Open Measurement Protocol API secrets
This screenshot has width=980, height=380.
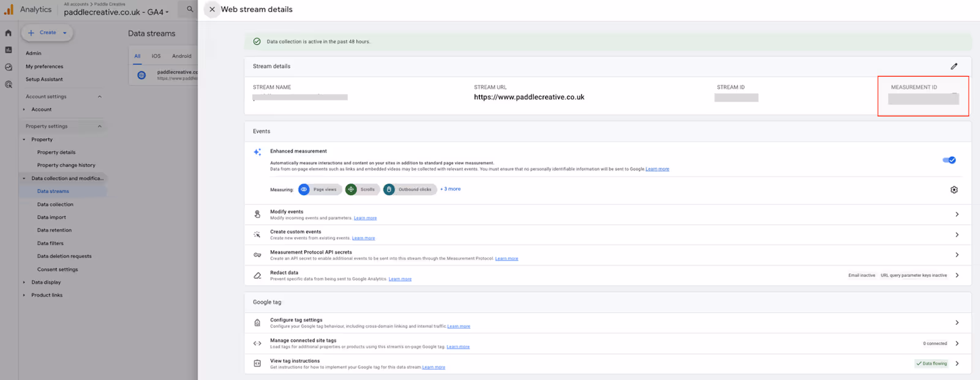pos(608,255)
